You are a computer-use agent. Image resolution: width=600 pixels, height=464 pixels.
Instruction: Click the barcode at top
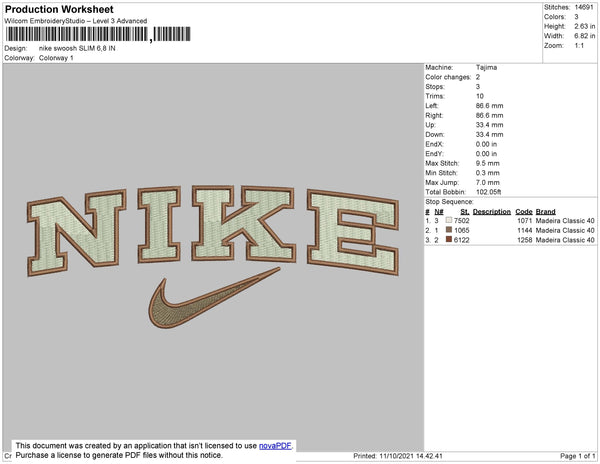98,34
